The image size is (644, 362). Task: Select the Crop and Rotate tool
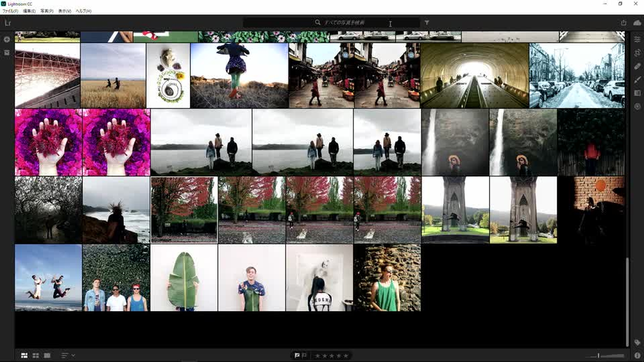pyautogui.click(x=637, y=53)
